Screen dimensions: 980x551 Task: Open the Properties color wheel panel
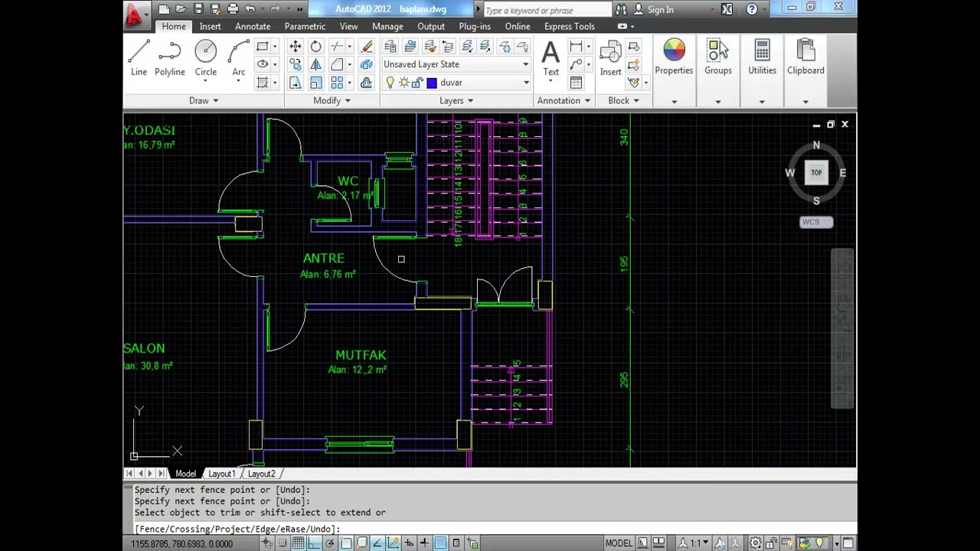(674, 57)
